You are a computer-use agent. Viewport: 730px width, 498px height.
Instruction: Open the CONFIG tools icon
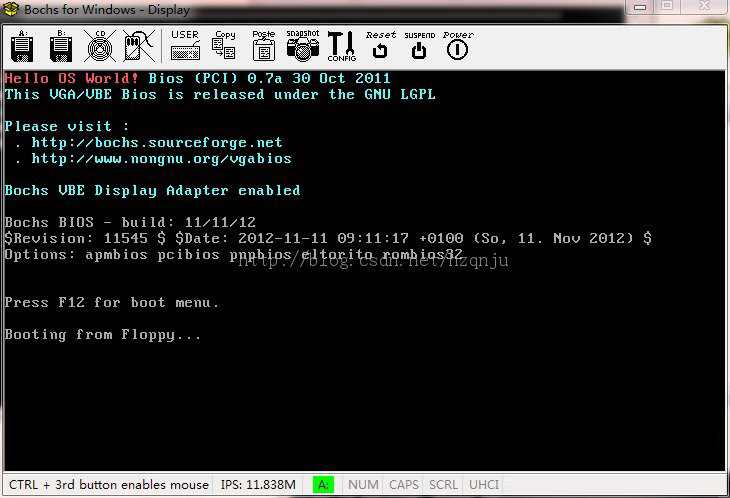(x=341, y=46)
